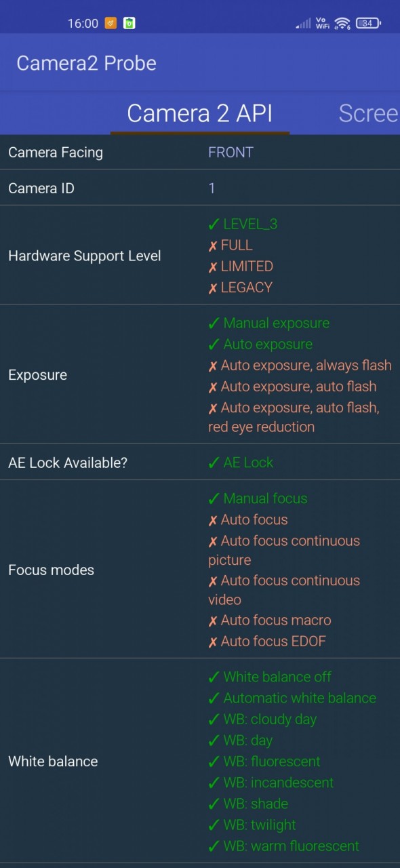Tap the FRONT camera facing value
Viewport: 400px width, 868px height.
click(231, 153)
